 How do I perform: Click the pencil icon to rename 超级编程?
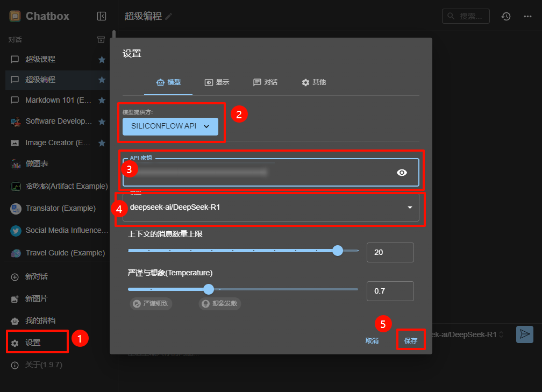pyautogui.click(x=169, y=17)
